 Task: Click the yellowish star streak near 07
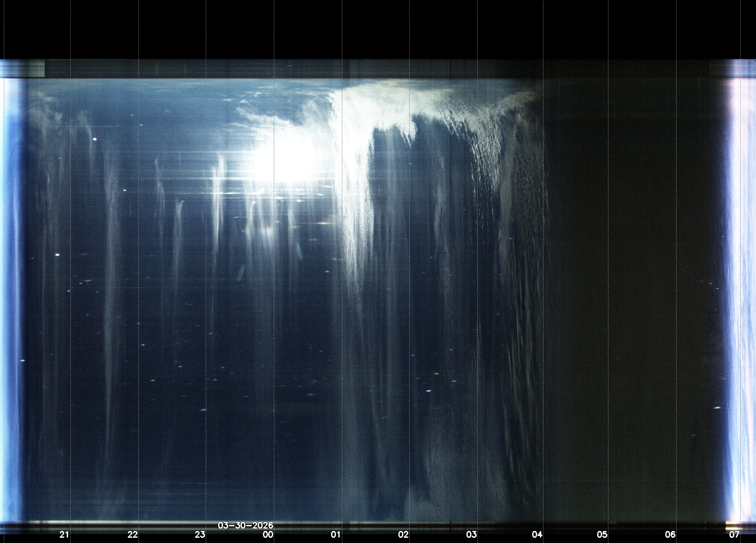point(717,408)
